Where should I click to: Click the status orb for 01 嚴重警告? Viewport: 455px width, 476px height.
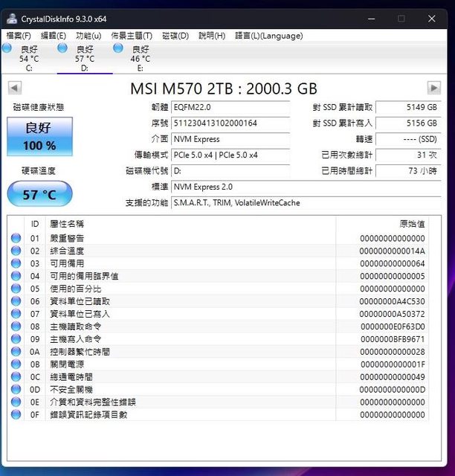(x=16, y=239)
